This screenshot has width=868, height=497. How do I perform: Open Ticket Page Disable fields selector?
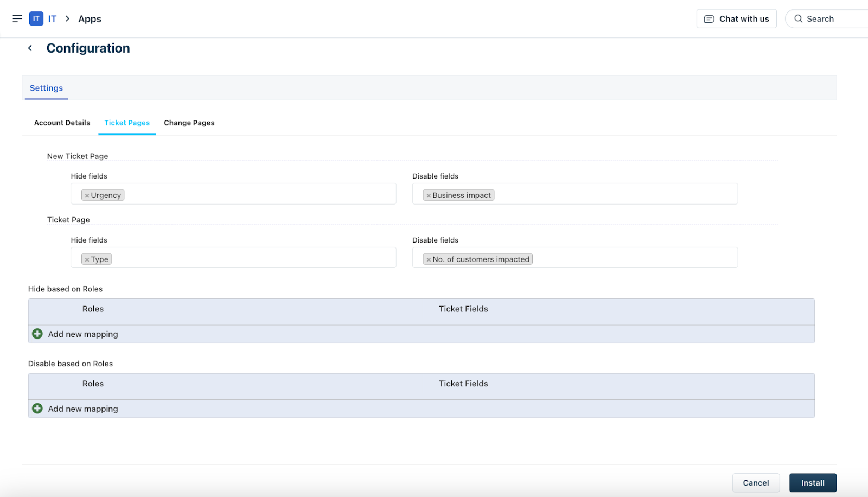(575, 258)
